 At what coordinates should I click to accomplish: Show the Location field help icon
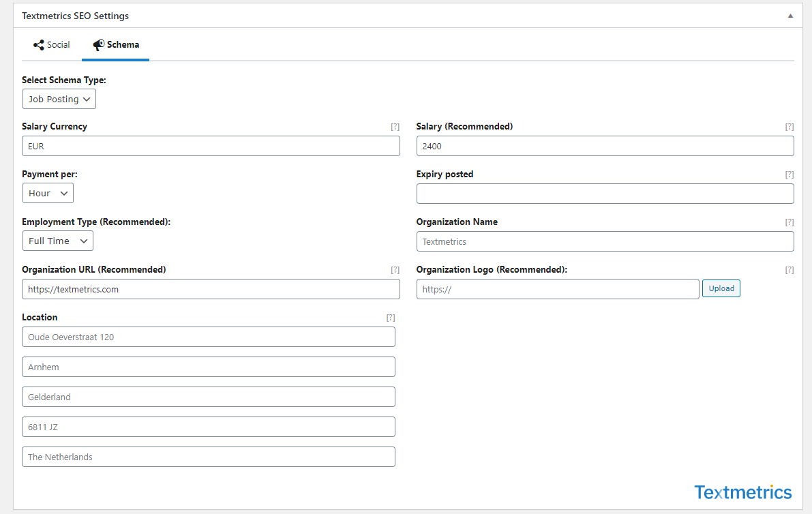tap(390, 318)
